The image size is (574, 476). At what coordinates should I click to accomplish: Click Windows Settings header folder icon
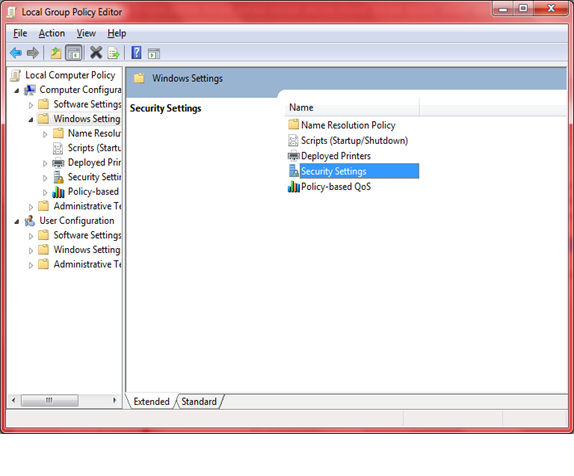point(139,78)
